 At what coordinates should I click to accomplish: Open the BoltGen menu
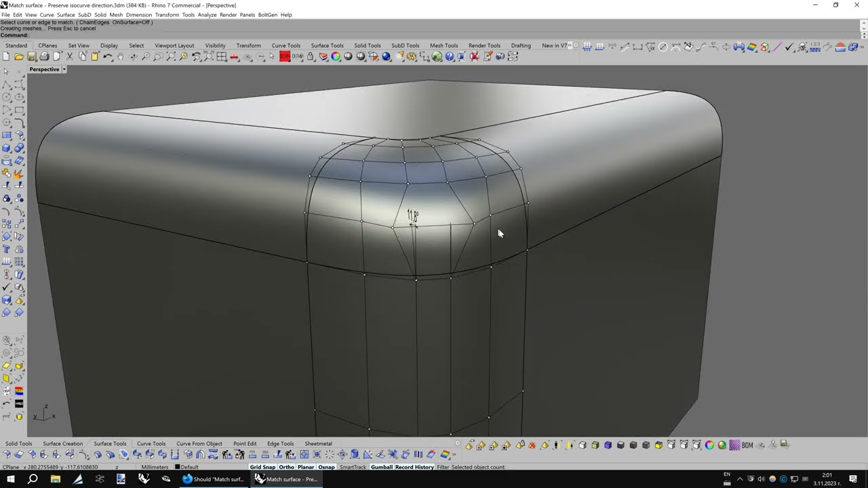click(267, 15)
